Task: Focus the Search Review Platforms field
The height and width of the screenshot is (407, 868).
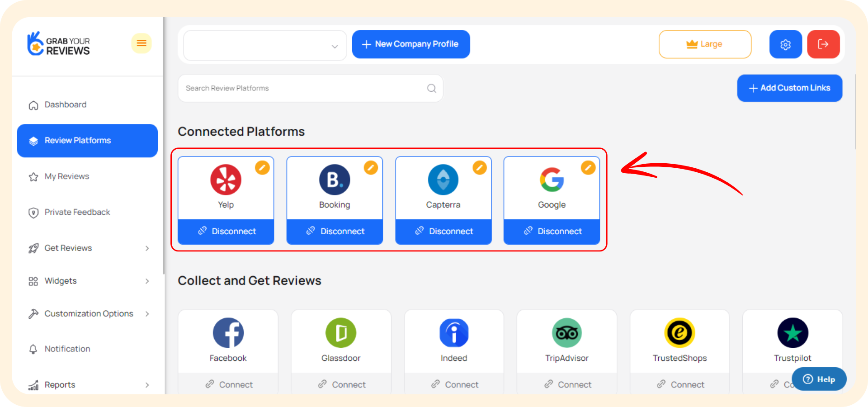Action: pyautogui.click(x=311, y=88)
